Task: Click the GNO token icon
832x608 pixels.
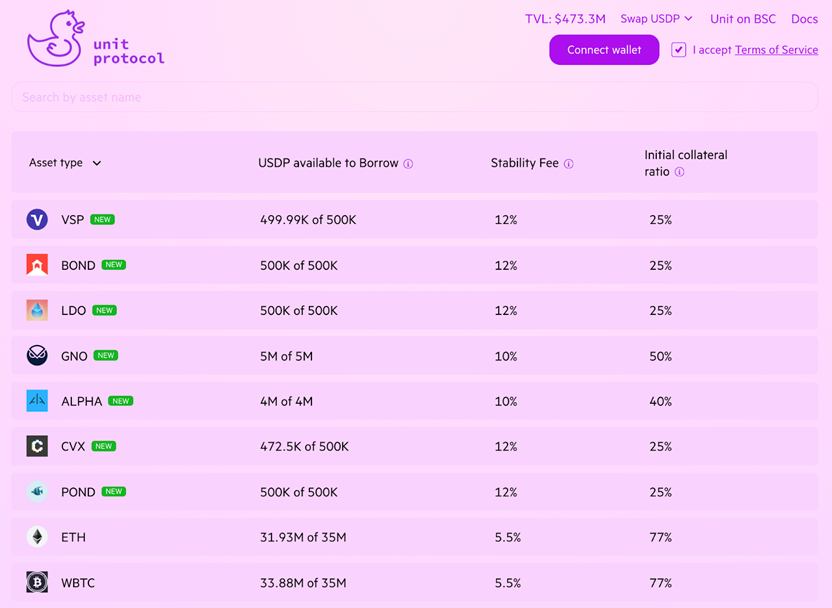Action: [37, 355]
